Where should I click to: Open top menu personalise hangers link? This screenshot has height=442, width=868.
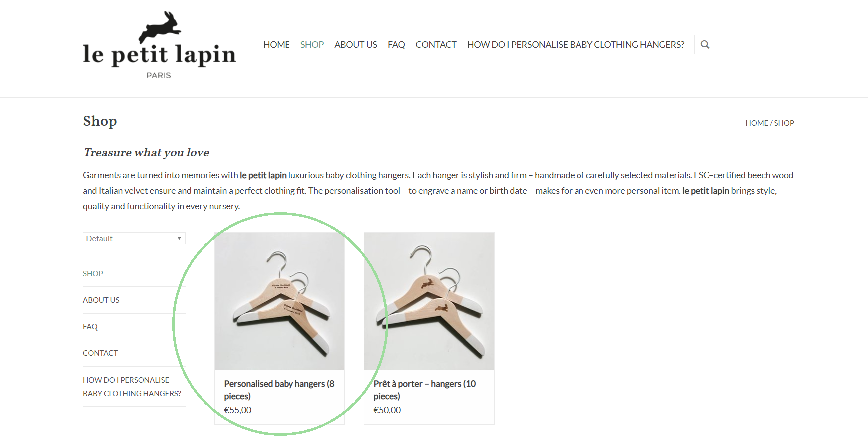[576, 45]
